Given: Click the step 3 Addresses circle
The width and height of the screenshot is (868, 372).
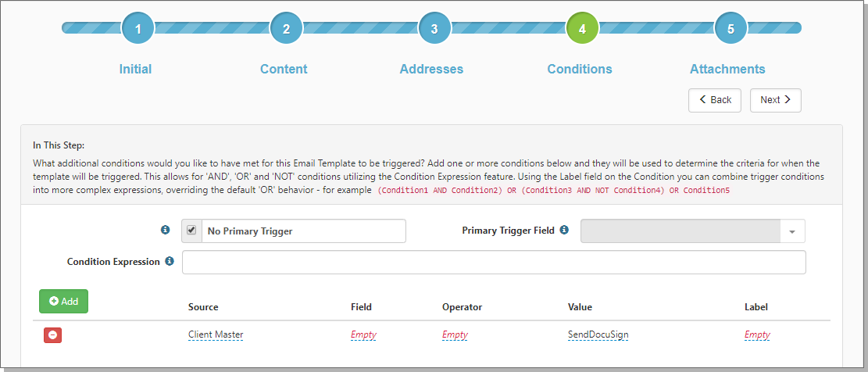Looking at the screenshot, I should (x=434, y=27).
